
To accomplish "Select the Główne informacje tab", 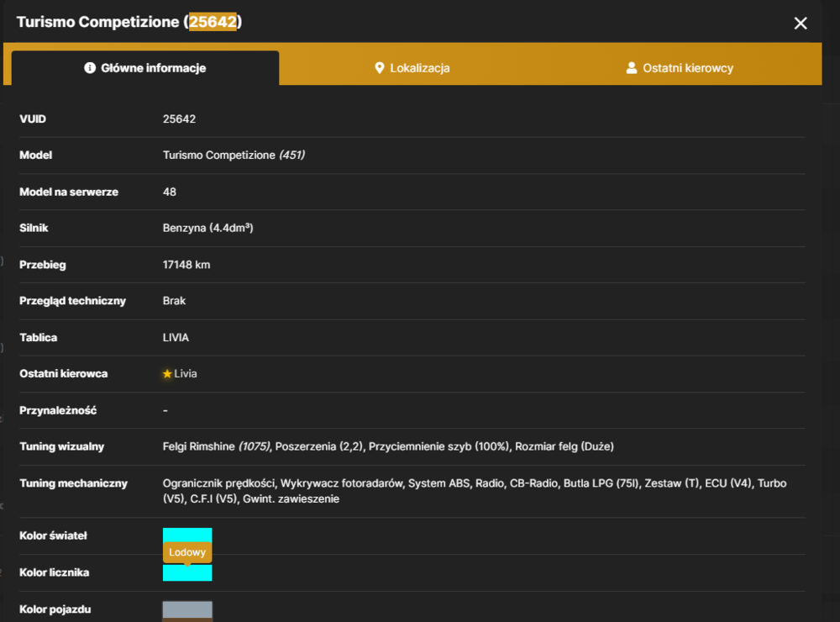I will click(x=145, y=68).
